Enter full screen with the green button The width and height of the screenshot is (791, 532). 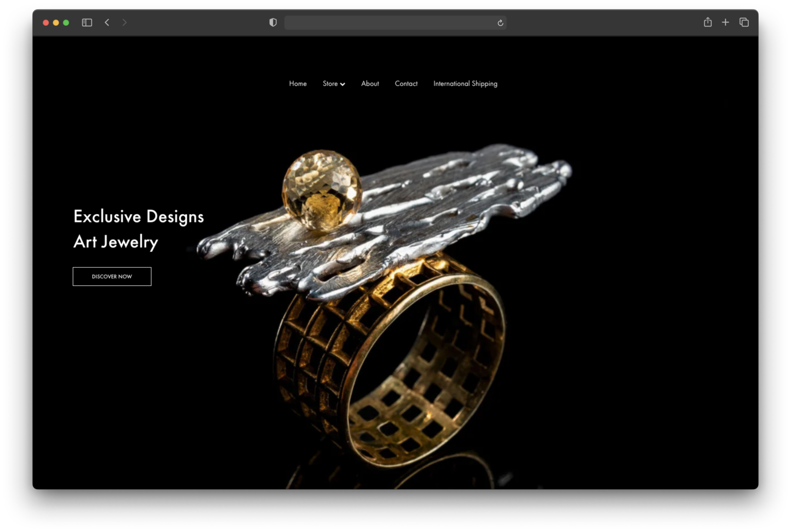(66, 23)
